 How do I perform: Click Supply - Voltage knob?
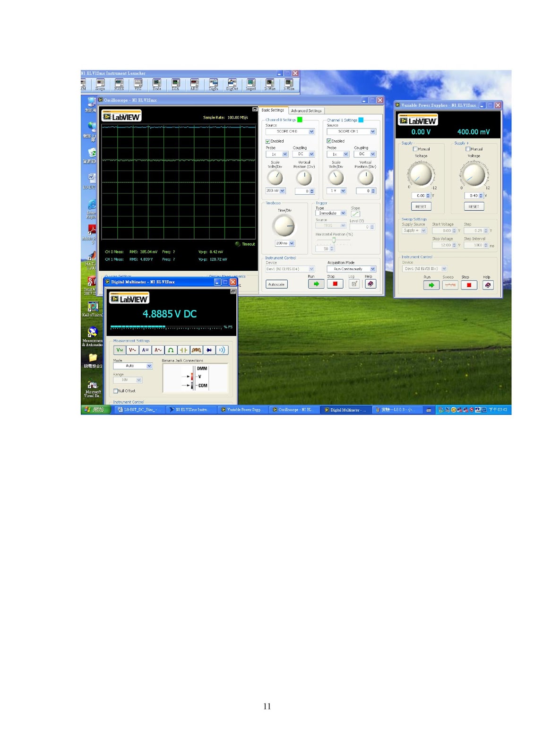pyautogui.click(x=421, y=174)
